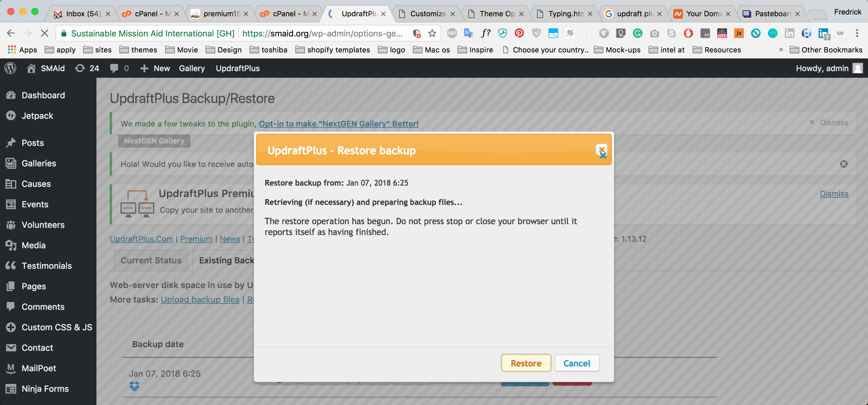
Task: Open Gallery in the admin bar
Action: coord(192,68)
